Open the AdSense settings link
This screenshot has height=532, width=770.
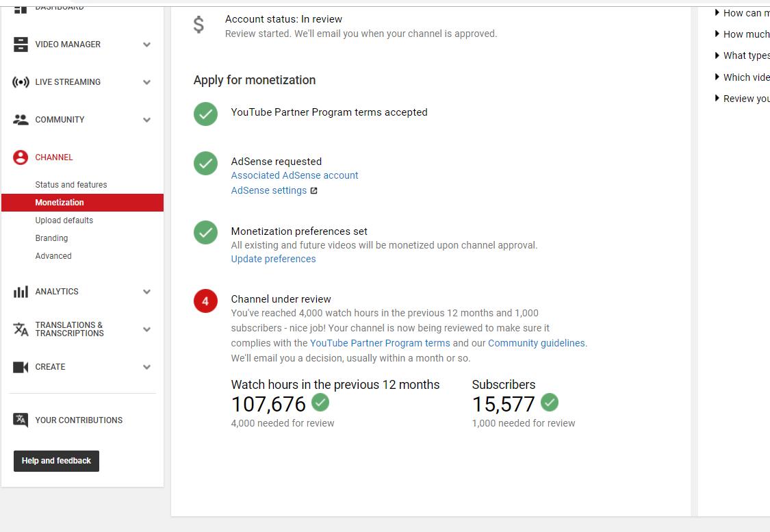[x=268, y=190]
